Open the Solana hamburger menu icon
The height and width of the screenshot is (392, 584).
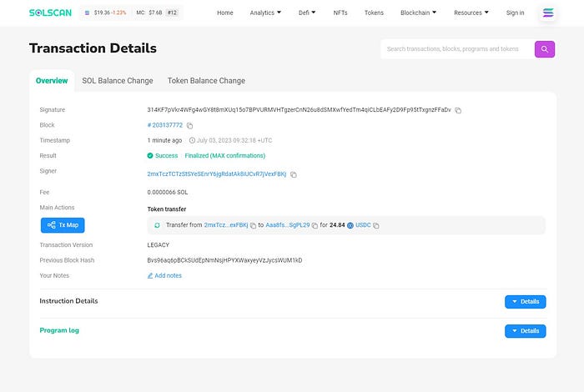[x=548, y=13]
